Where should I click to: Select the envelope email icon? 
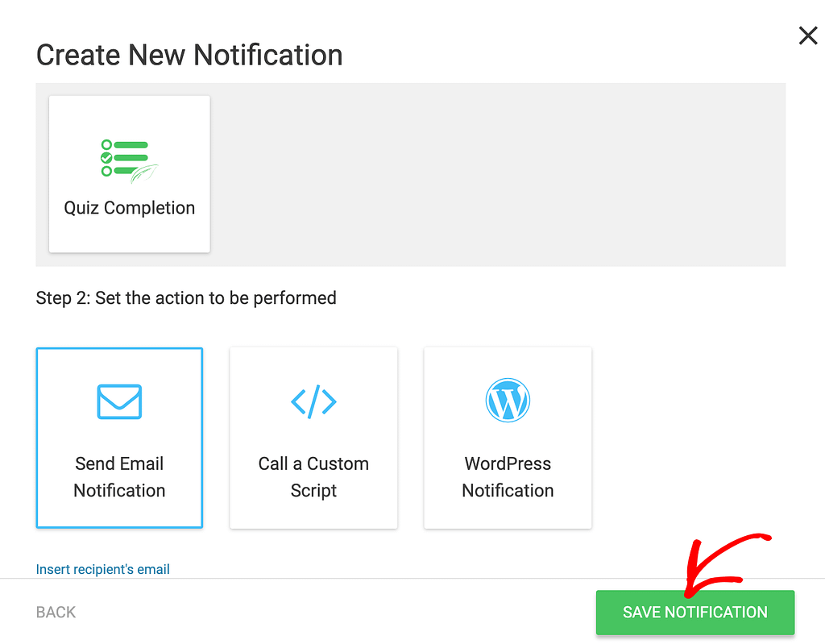(119, 401)
